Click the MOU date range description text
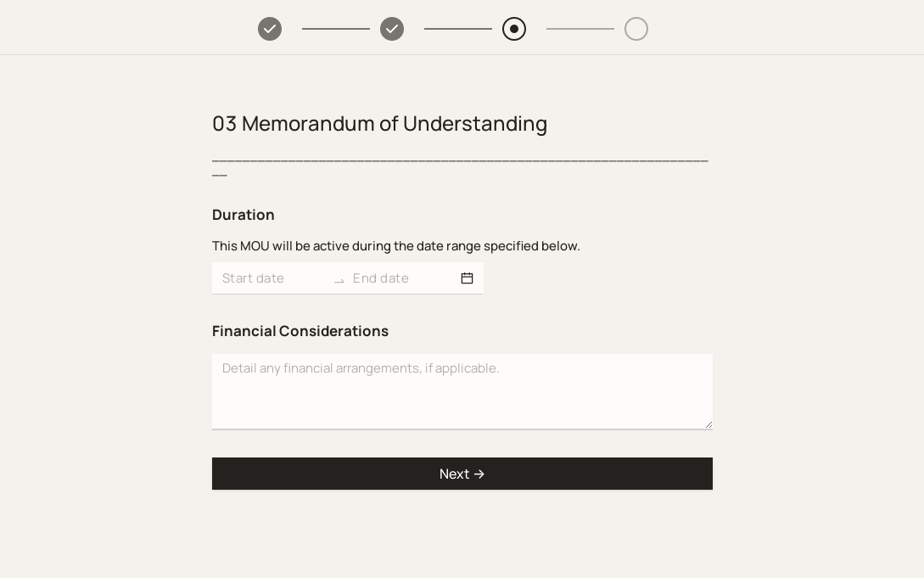The height and width of the screenshot is (578, 924). 396,246
